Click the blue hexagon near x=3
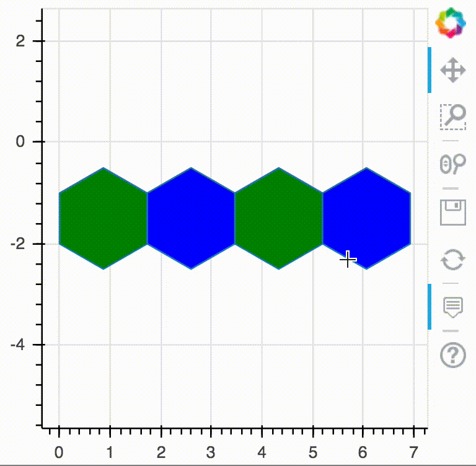The height and width of the screenshot is (466, 476). 191,218
